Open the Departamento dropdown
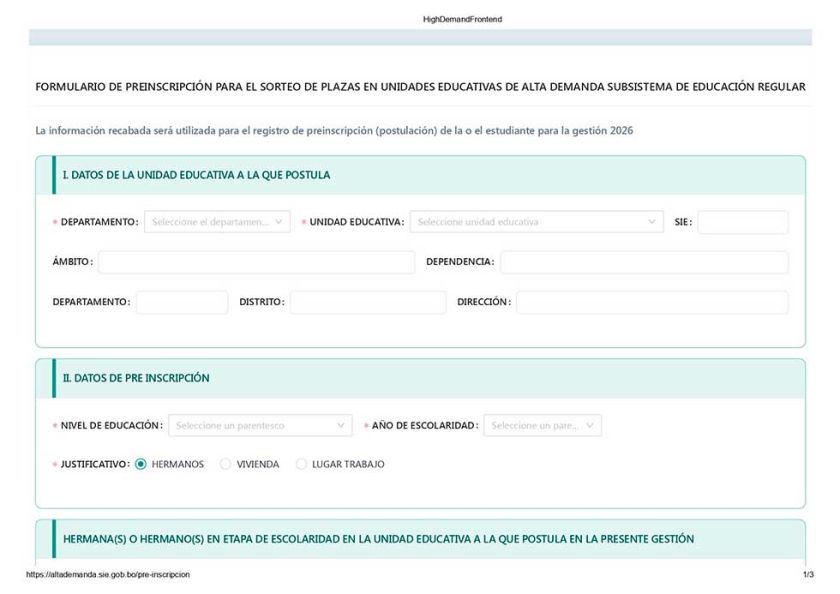Viewport: 840px width, 594px height. coord(217,222)
